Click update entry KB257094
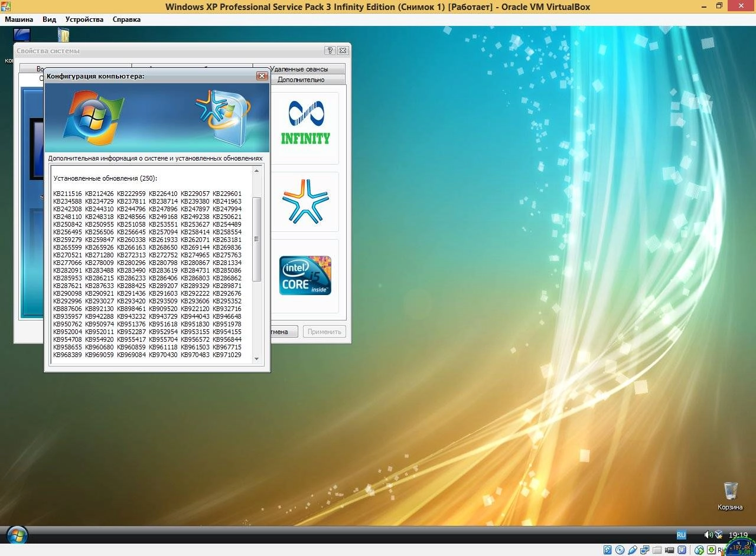The width and height of the screenshot is (756, 556). pos(163,232)
